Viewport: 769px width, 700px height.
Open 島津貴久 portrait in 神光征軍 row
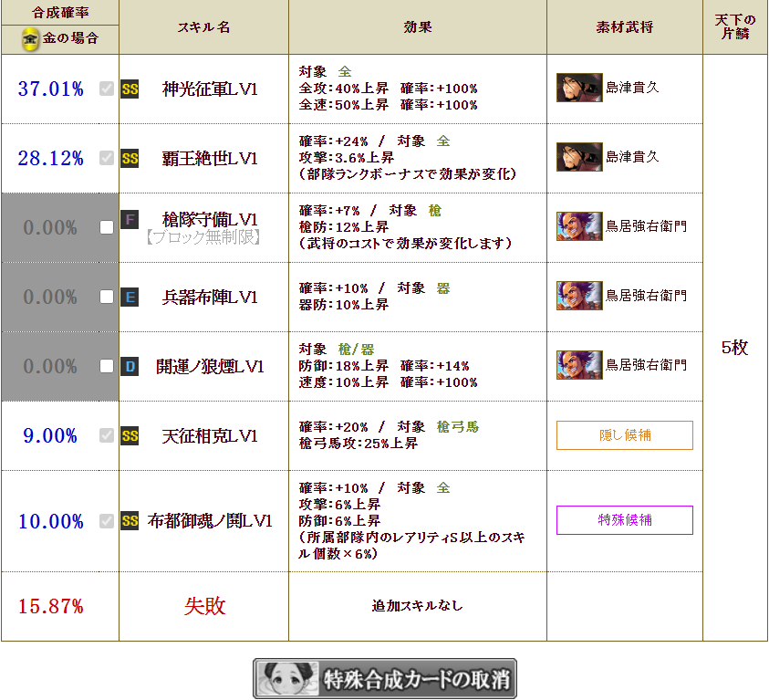579,88
